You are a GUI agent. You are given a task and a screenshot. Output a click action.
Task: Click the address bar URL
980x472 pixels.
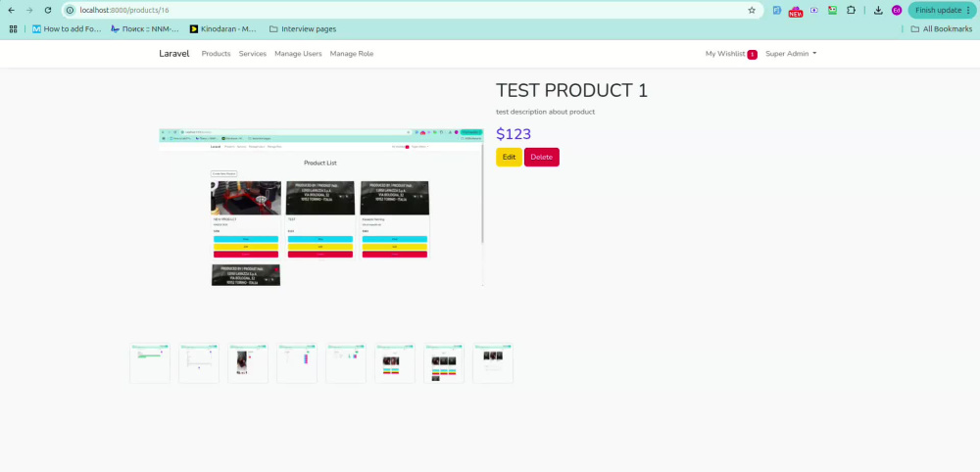coord(124,10)
